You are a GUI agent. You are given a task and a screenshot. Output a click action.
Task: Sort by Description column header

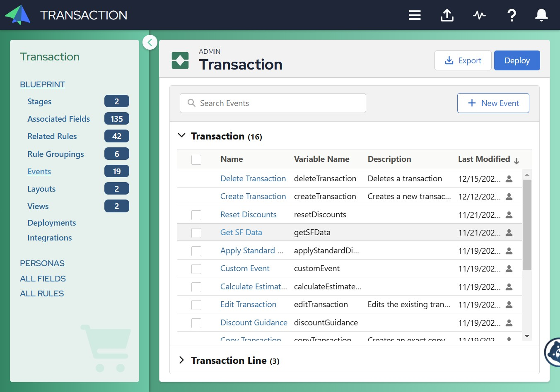tap(389, 159)
